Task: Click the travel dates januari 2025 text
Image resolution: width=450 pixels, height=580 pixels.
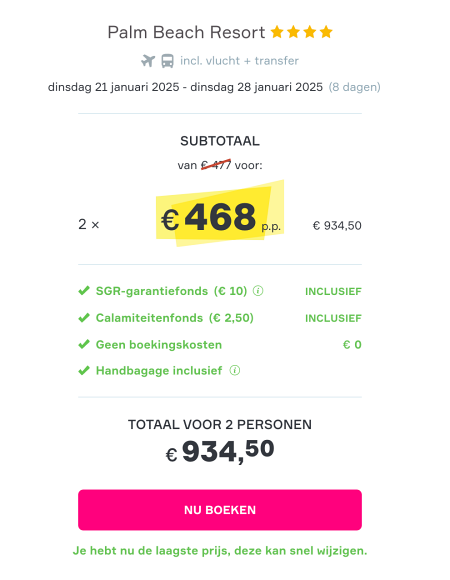Action: coord(185,87)
